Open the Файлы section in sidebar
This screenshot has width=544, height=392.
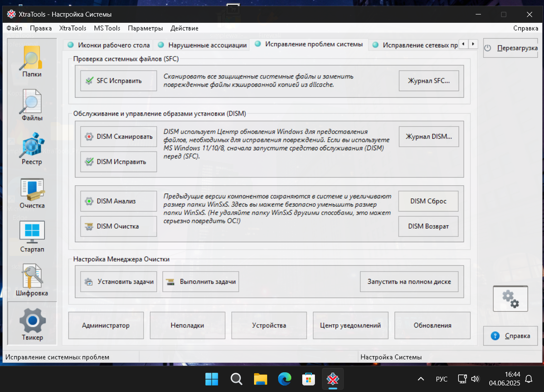(32, 105)
